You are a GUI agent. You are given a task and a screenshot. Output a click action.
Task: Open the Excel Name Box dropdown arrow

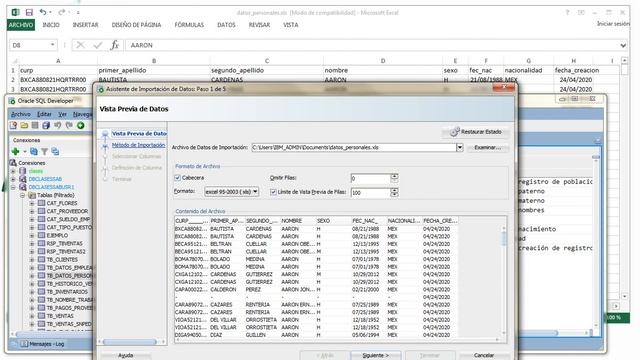coord(52,45)
